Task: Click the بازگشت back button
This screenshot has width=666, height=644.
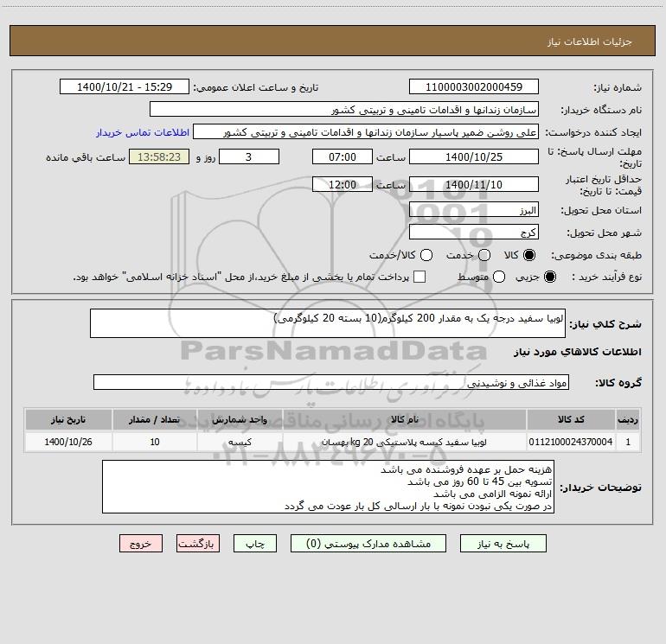Action: click(198, 544)
